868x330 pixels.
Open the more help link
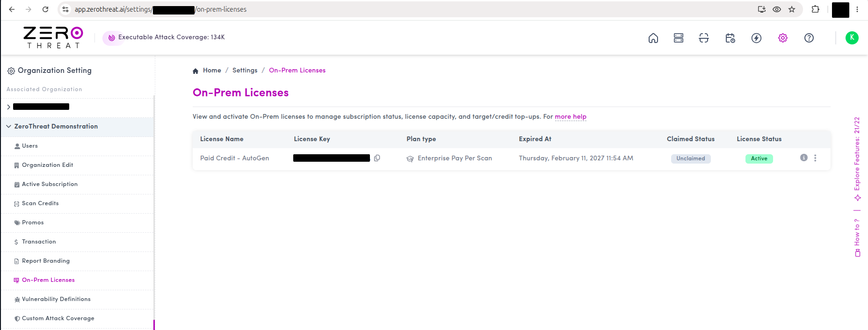pyautogui.click(x=571, y=117)
